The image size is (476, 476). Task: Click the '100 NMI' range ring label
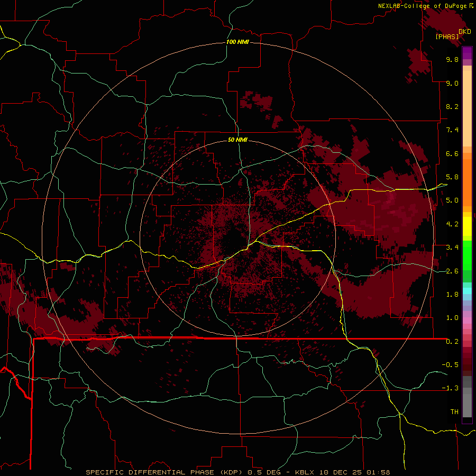pyautogui.click(x=237, y=42)
